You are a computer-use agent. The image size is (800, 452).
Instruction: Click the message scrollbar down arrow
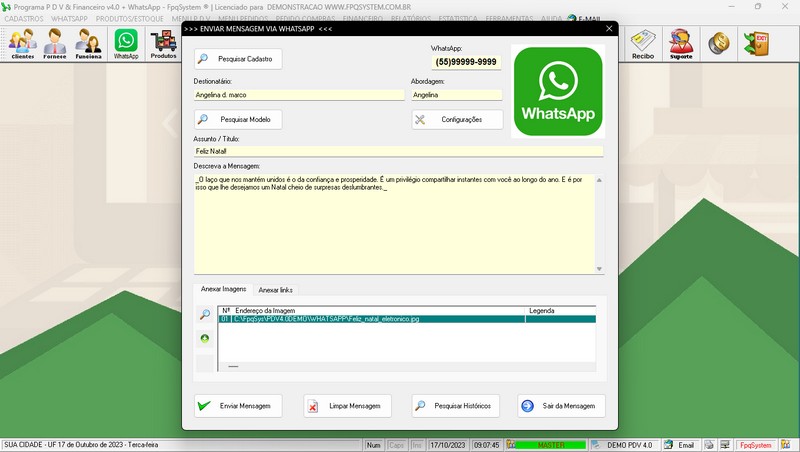pyautogui.click(x=599, y=268)
